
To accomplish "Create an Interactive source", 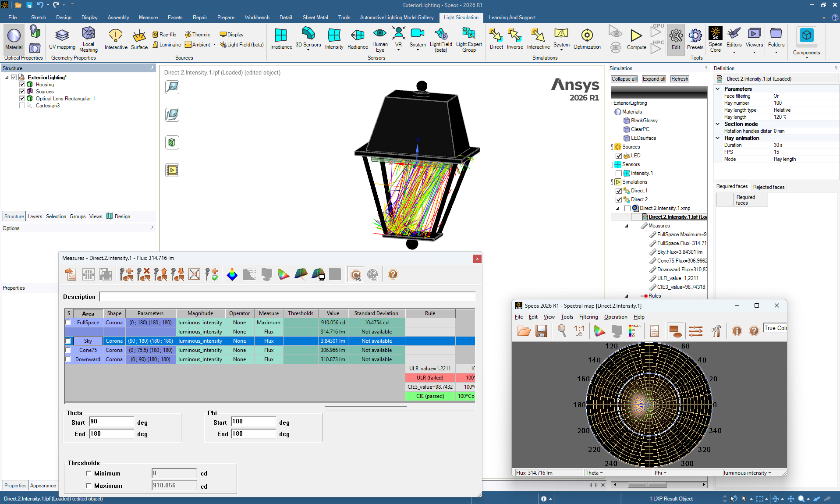I will pyautogui.click(x=116, y=39).
